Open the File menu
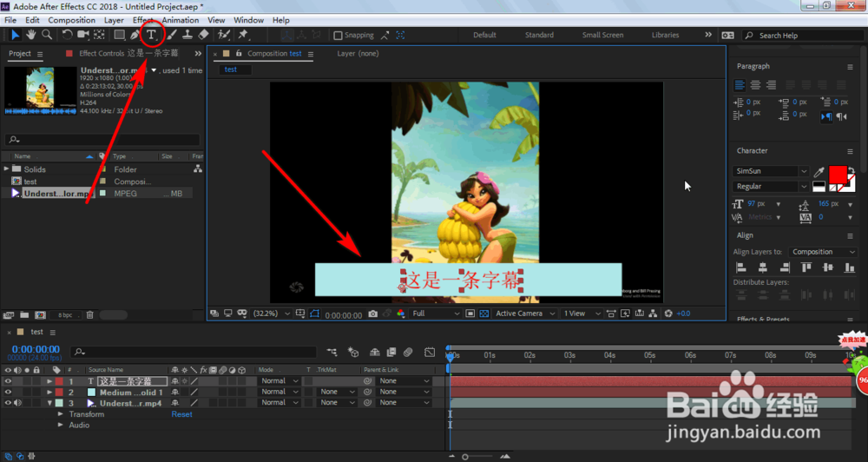Viewport: 868px width, 462px height. click(10, 20)
